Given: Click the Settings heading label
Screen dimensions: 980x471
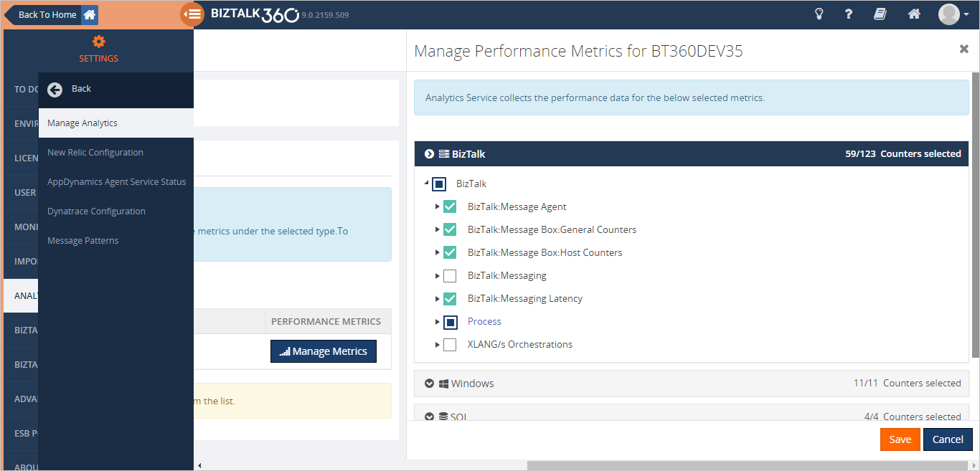Looking at the screenshot, I should pos(99,59).
